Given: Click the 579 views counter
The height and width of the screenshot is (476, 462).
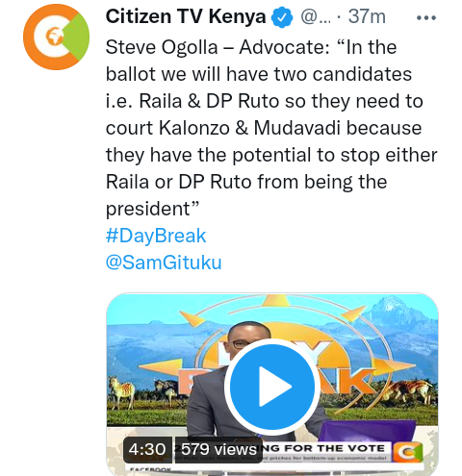Looking at the screenshot, I should click(218, 449).
